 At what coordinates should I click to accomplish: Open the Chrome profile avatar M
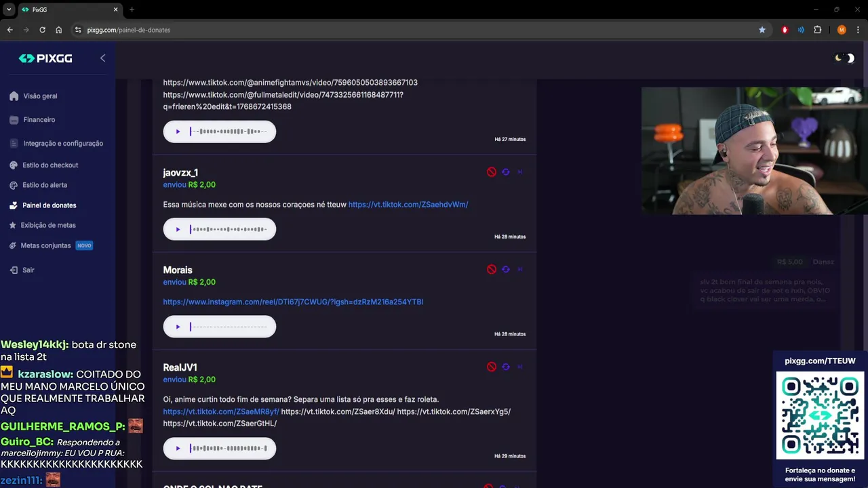tap(842, 30)
